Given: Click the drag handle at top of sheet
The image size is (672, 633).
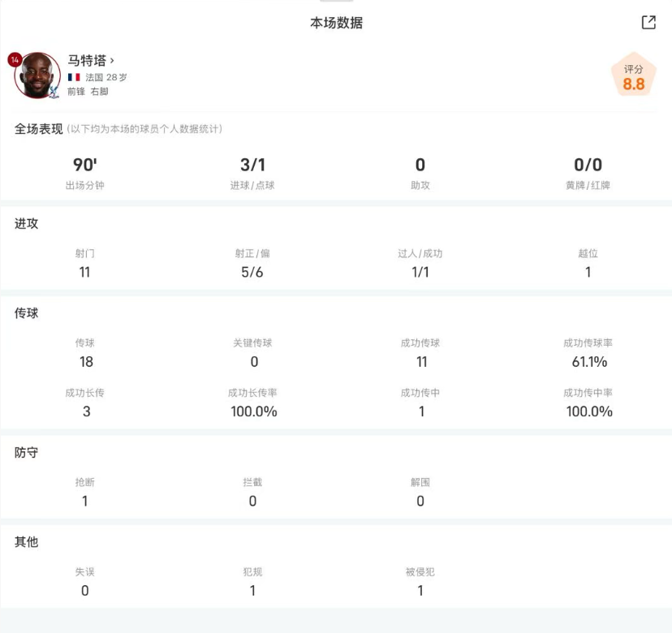Looking at the screenshot, I should [336, 2].
